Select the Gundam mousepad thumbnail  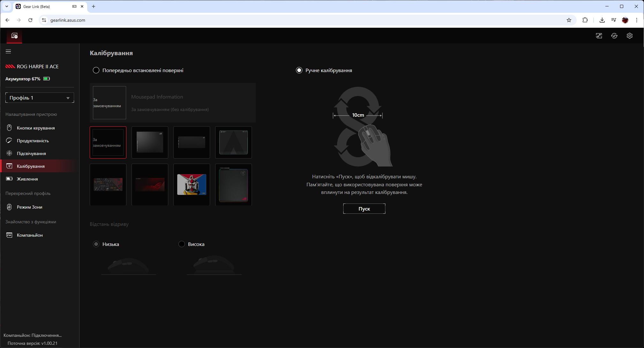[x=192, y=184]
